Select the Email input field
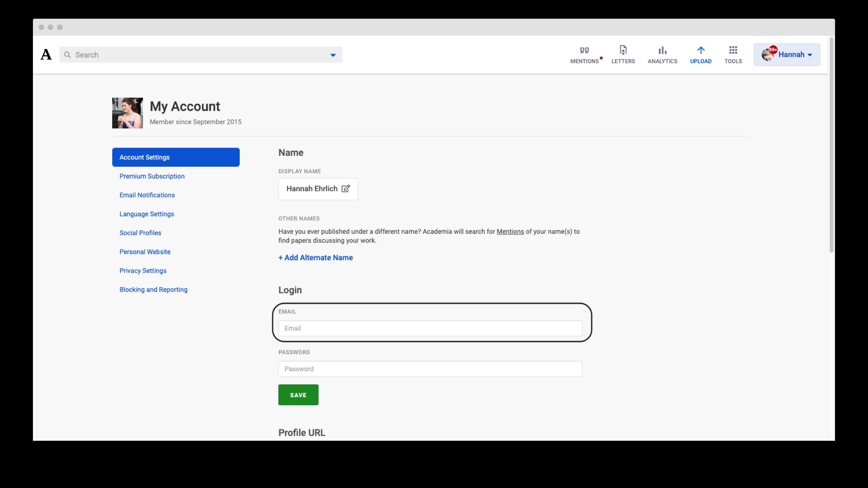 point(430,328)
